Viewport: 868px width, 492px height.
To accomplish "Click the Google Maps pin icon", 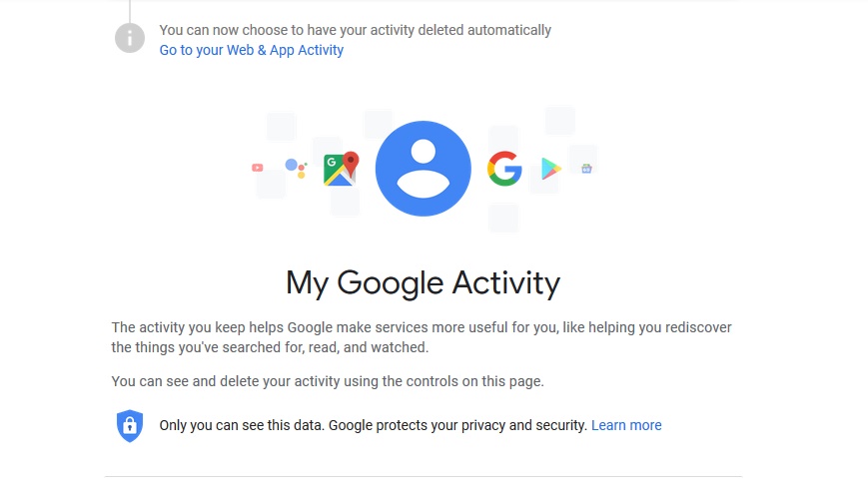I will click(x=341, y=168).
